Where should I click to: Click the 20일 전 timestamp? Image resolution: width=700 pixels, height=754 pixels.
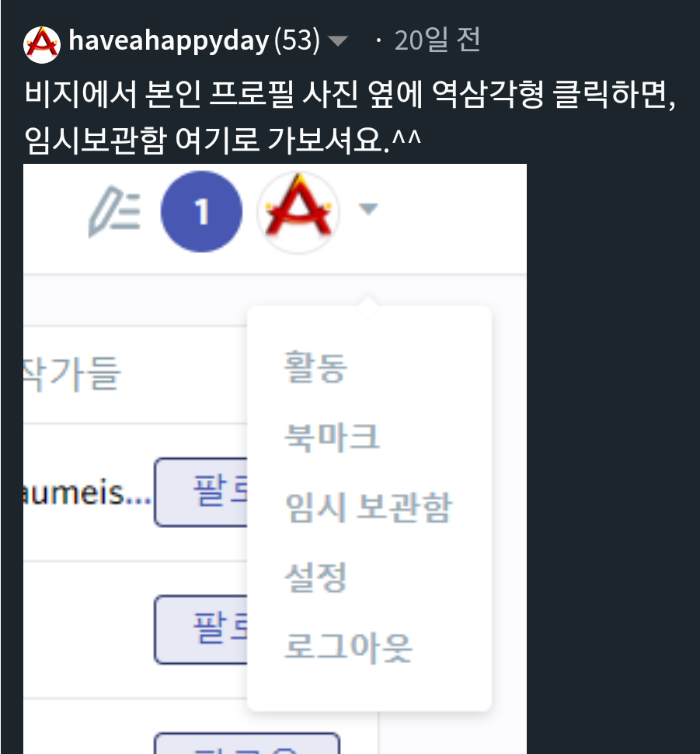(x=437, y=40)
